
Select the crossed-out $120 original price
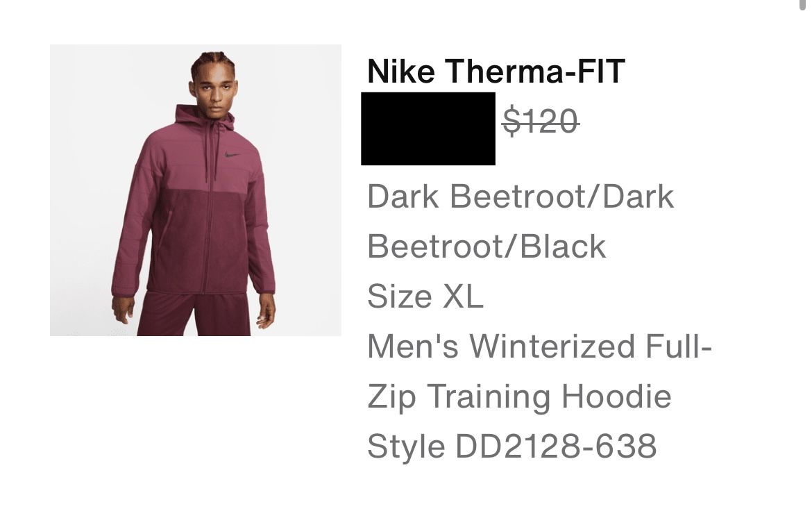point(541,122)
